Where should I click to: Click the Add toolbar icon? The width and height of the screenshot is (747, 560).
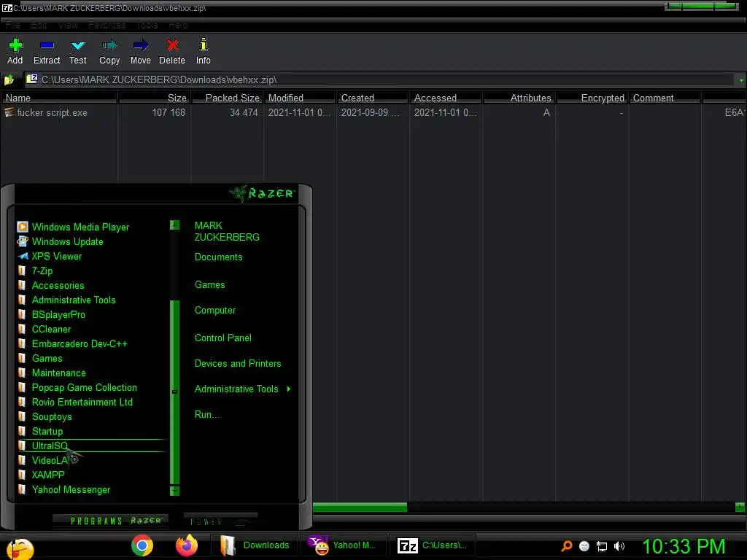[15, 45]
